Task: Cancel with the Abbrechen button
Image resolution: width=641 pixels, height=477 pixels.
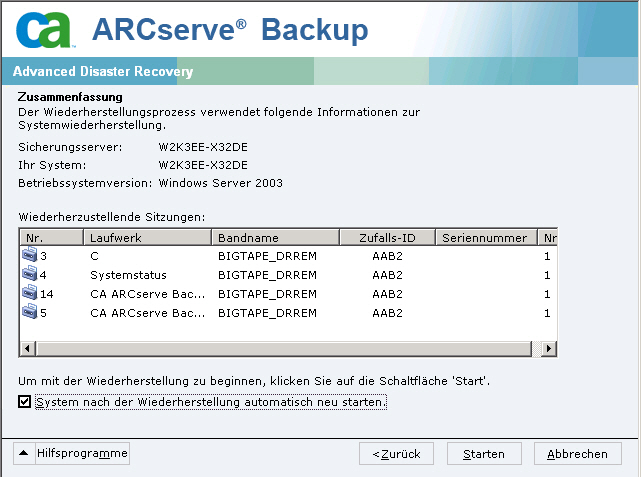Action: point(578,454)
